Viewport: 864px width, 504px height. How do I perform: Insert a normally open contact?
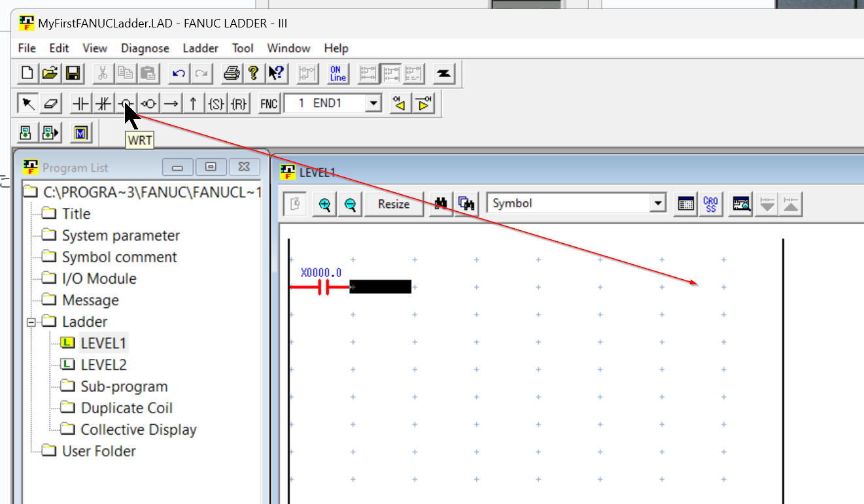pyautogui.click(x=80, y=103)
